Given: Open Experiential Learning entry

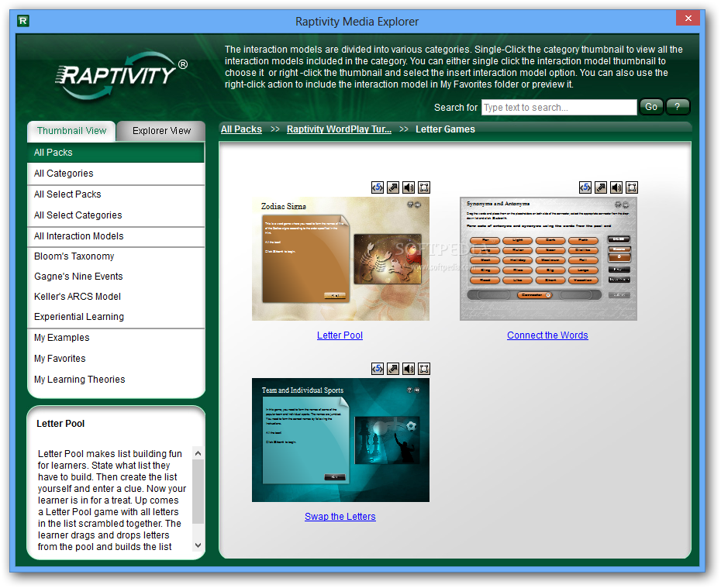Looking at the screenshot, I should (x=116, y=317).
